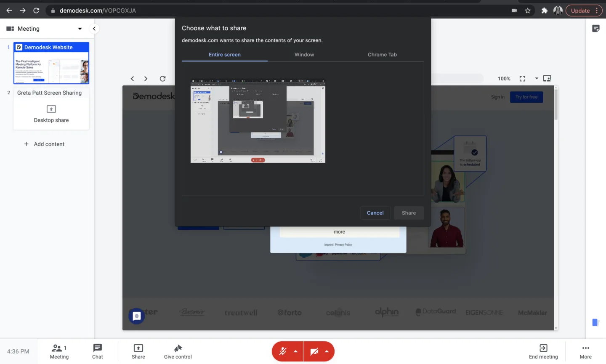
Task: Select the Demodesk Website slide thumbnail
Action: coord(51,63)
